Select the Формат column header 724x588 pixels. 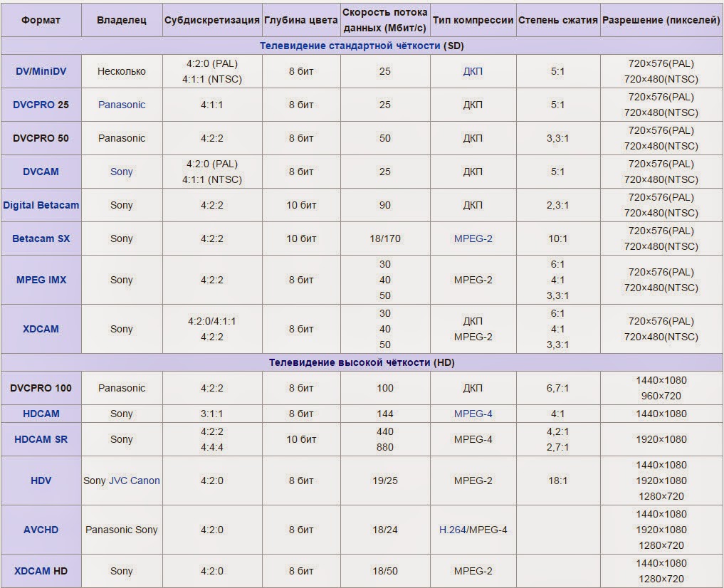pos(41,21)
